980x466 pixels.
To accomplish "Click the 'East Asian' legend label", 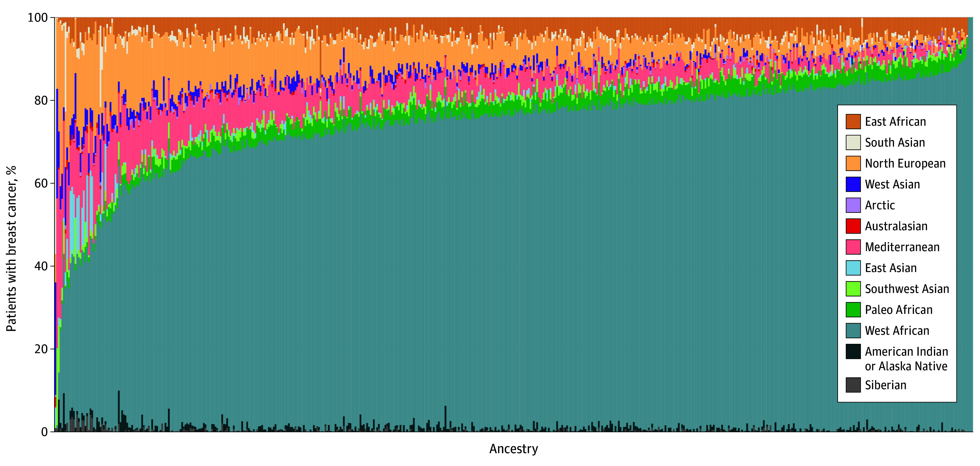I will click(891, 269).
